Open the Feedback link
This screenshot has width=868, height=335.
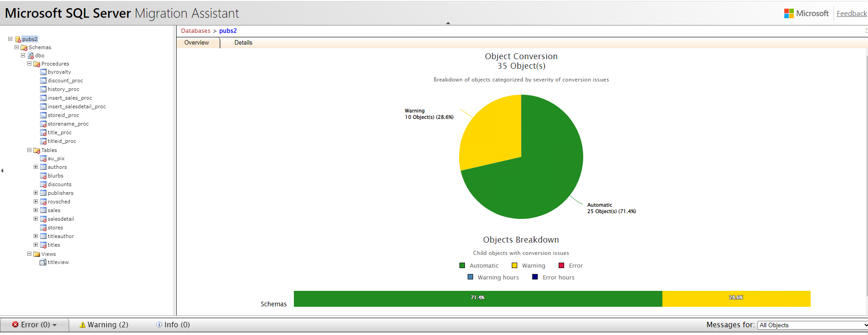coord(852,14)
